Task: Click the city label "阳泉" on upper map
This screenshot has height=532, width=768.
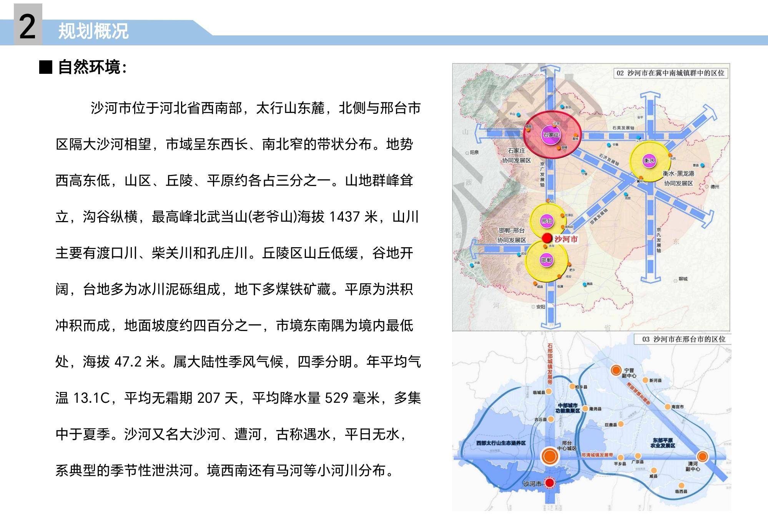Action: (x=474, y=153)
